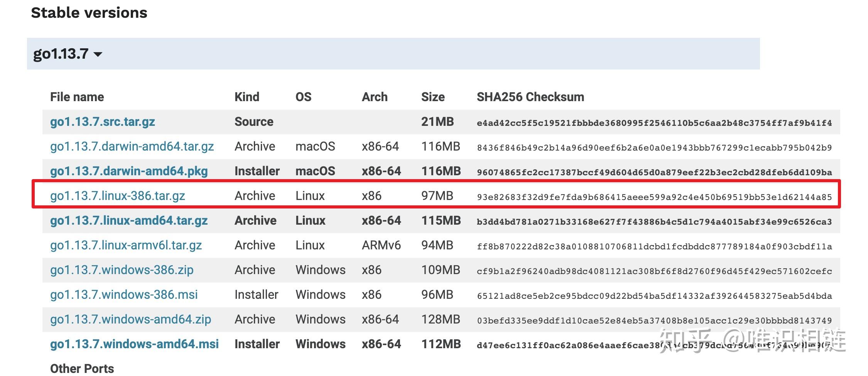Viewport: 868px width, 376px height.
Task: Click the SHA256 Checksum column header
Action: coord(530,97)
